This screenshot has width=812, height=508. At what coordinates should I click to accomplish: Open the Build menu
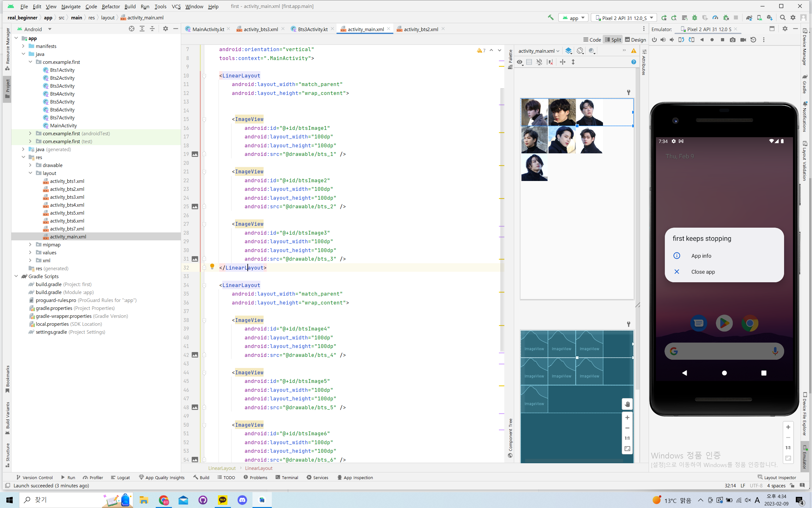[130, 6]
